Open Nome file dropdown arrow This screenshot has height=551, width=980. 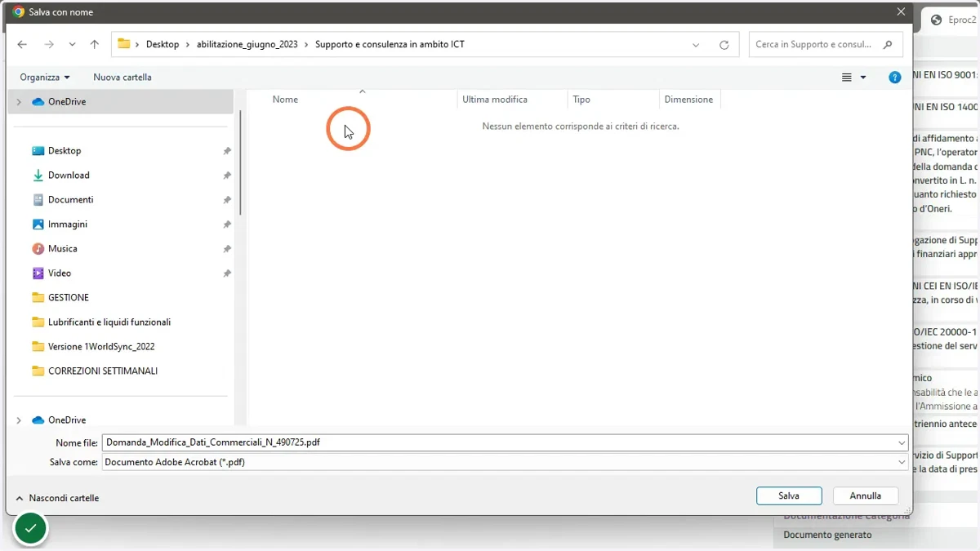[x=902, y=443]
